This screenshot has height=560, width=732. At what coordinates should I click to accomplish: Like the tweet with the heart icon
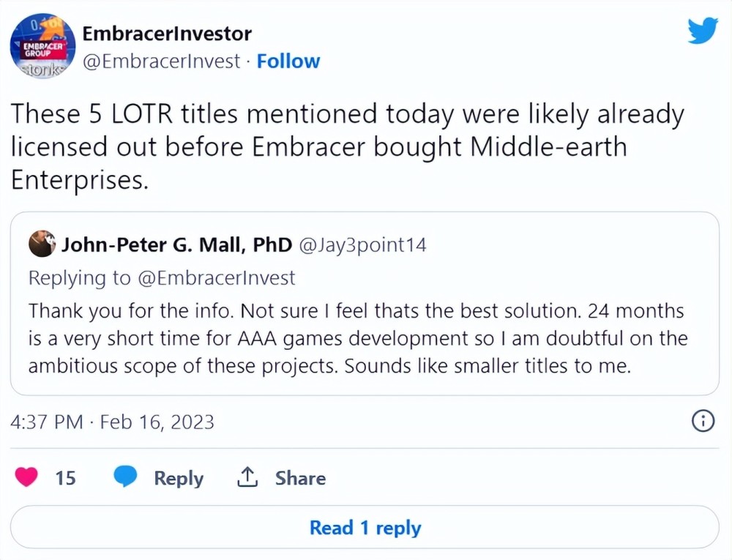pyautogui.click(x=28, y=478)
